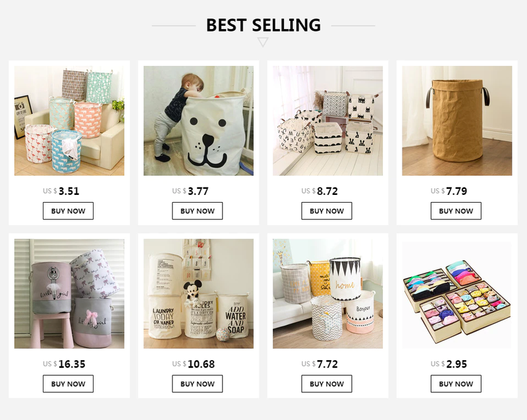Click BUY NOW for the $7.79 kraft bag
The height and width of the screenshot is (420, 527).
tap(456, 211)
